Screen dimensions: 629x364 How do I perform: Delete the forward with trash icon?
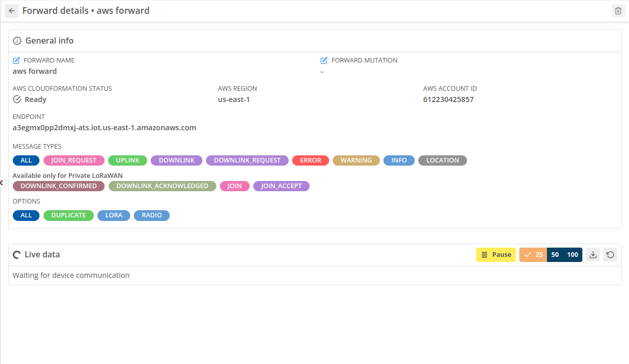coord(618,11)
